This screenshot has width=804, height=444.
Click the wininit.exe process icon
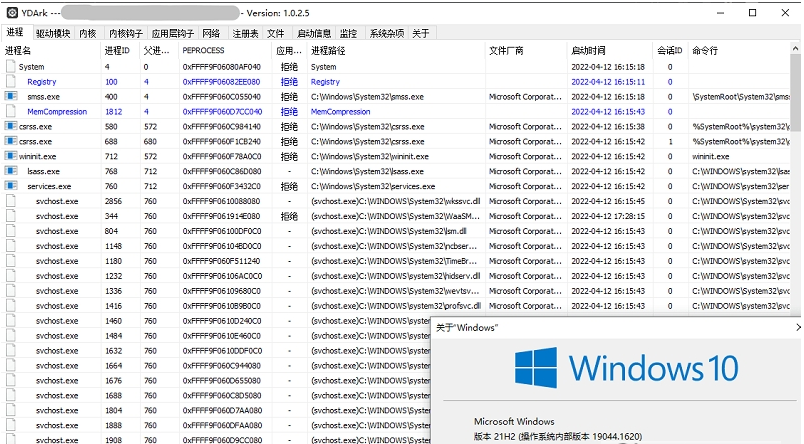(x=11, y=157)
